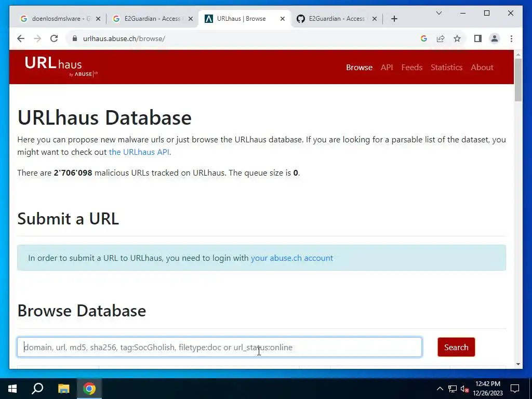Click the muted volume tray icon

(465, 389)
